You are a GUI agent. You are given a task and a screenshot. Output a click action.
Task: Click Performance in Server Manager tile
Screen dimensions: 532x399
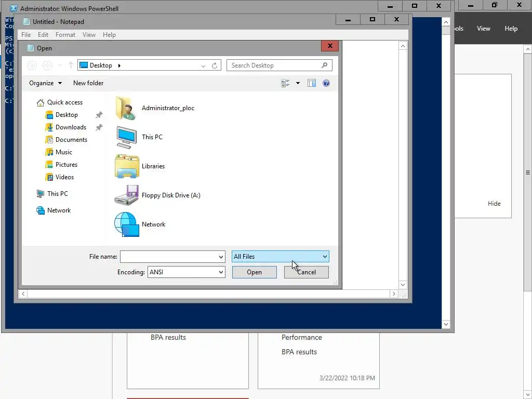(x=302, y=338)
